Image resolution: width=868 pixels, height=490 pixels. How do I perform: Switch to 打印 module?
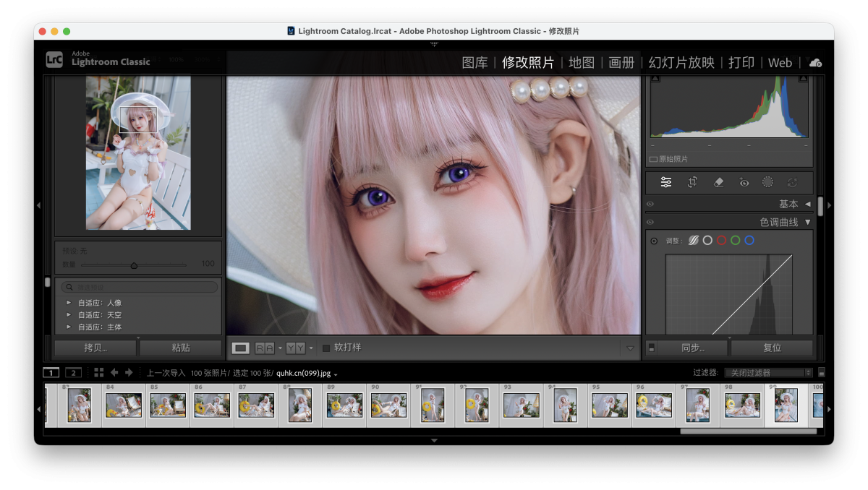coord(741,62)
